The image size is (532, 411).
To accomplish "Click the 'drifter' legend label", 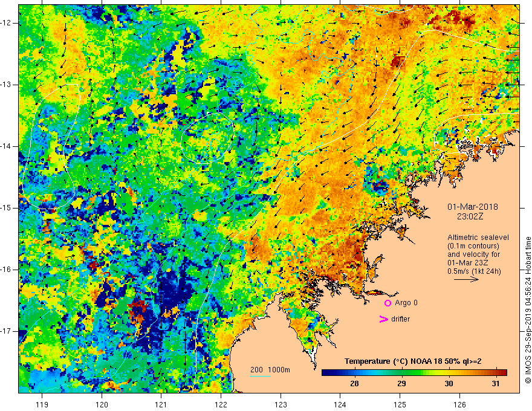I will (x=400, y=319).
